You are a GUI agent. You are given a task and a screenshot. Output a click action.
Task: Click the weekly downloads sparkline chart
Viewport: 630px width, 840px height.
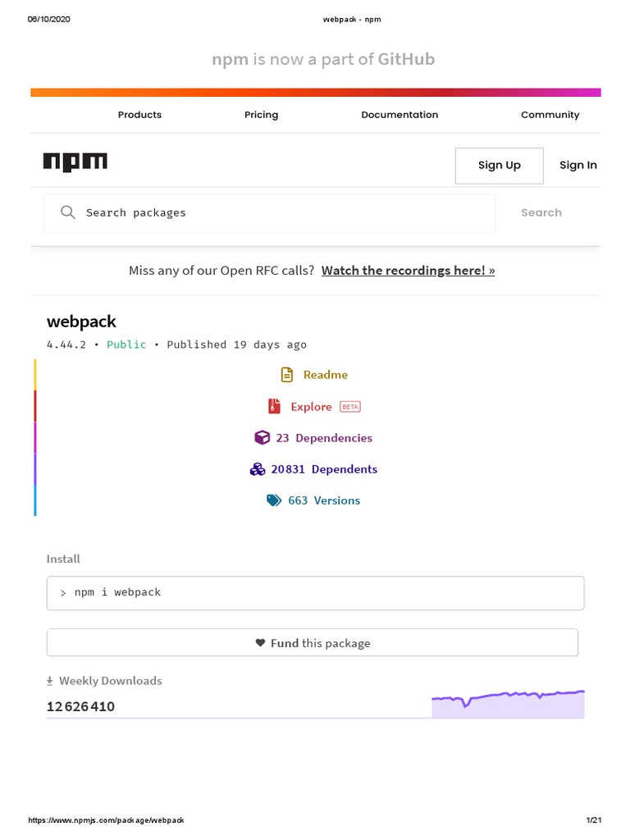click(508, 704)
